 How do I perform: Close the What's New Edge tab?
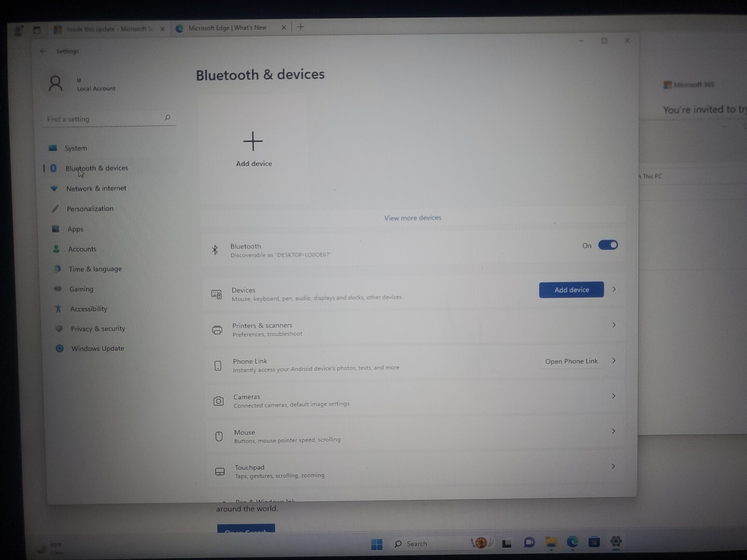(x=284, y=27)
